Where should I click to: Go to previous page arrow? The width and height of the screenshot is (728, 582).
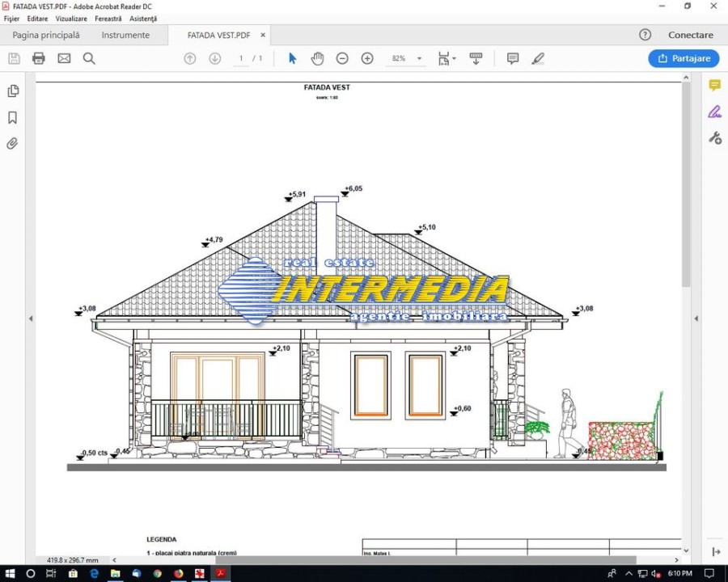pyautogui.click(x=190, y=58)
